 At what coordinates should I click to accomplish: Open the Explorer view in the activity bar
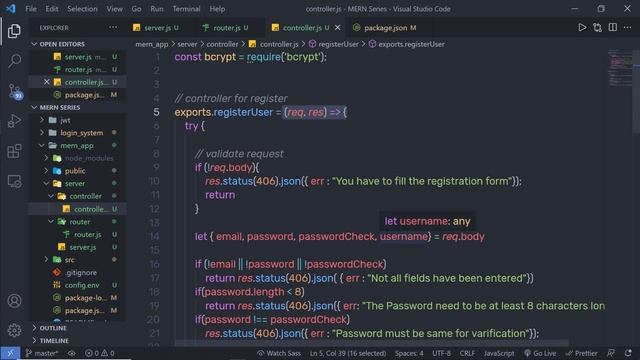coord(14,31)
